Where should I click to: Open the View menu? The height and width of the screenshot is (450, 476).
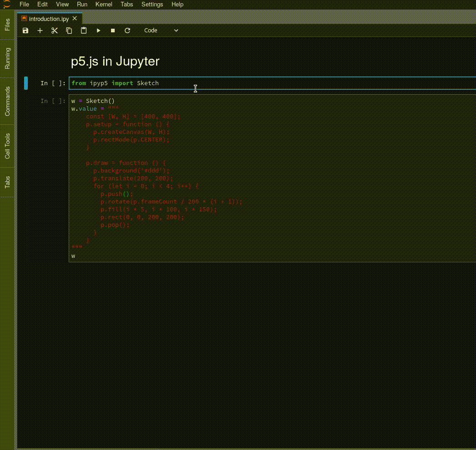(x=62, y=4)
